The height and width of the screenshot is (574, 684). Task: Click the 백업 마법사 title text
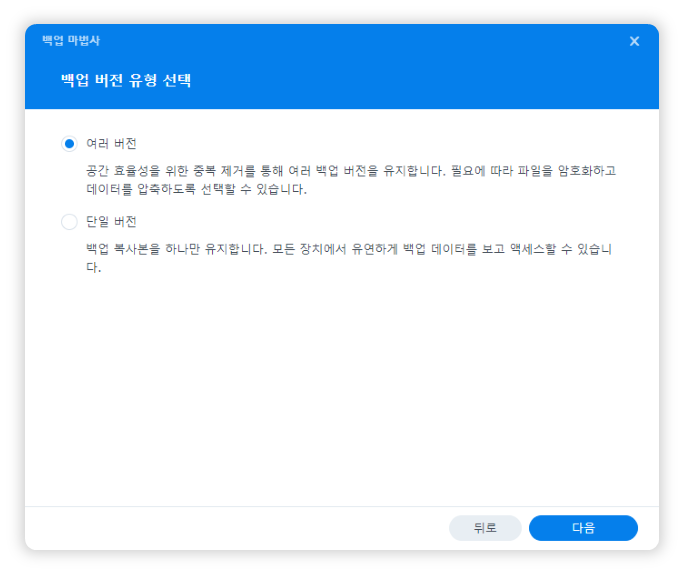(71, 41)
